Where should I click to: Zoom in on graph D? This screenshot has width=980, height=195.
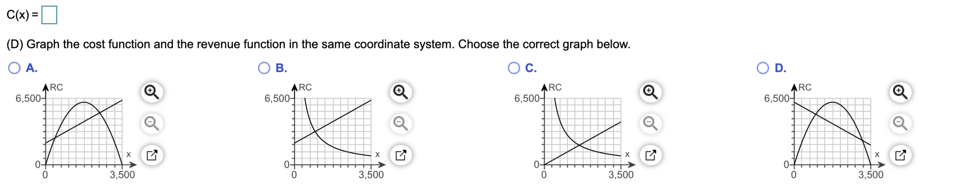pyautogui.click(x=900, y=92)
